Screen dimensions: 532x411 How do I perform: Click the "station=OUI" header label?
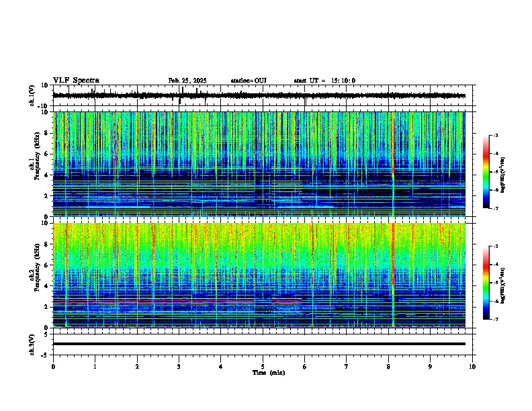pos(249,81)
